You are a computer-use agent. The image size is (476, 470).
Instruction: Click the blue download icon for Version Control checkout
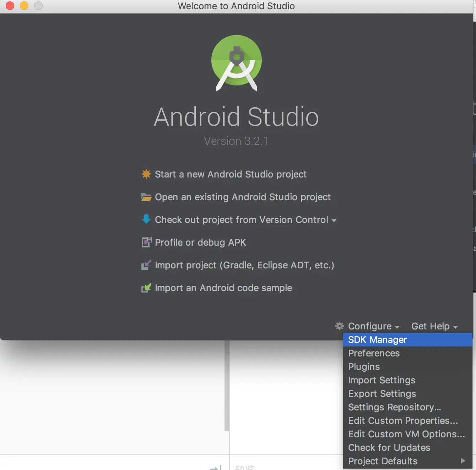(146, 220)
